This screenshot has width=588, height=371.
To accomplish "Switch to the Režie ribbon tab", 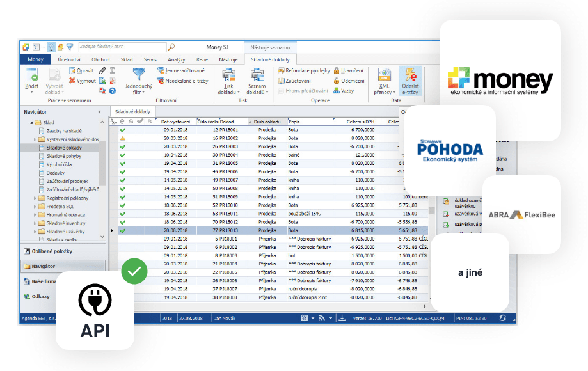I will pyautogui.click(x=202, y=59).
